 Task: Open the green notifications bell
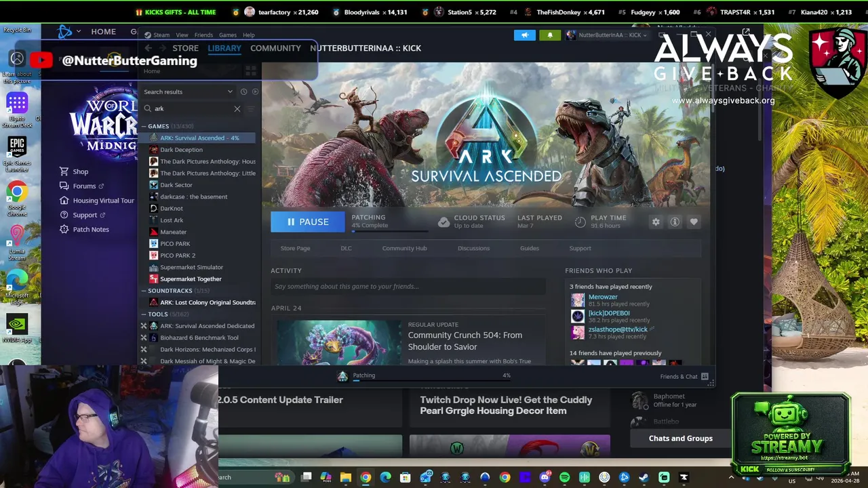tap(550, 35)
